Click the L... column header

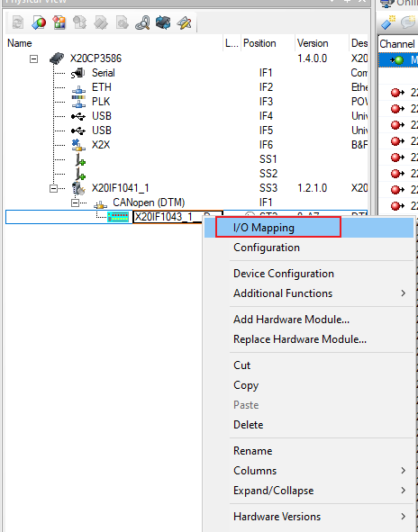pyautogui.click(x=232, y=43)
